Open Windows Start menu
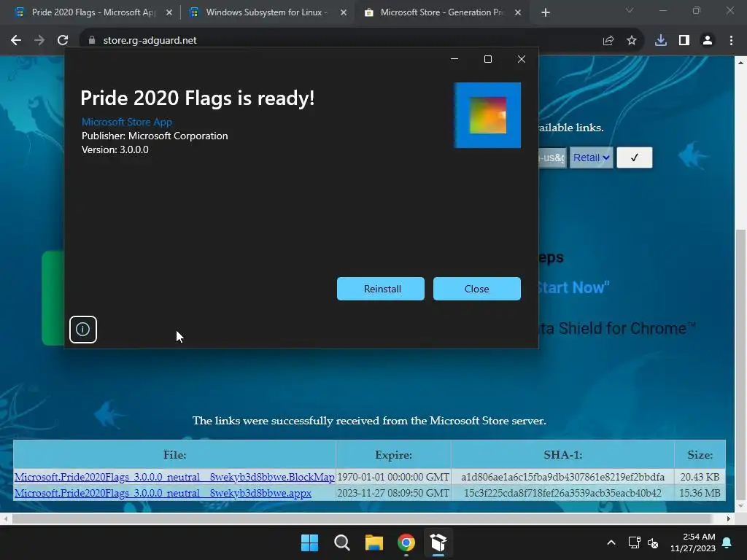747x560 pixels. [x=309, y=542]
